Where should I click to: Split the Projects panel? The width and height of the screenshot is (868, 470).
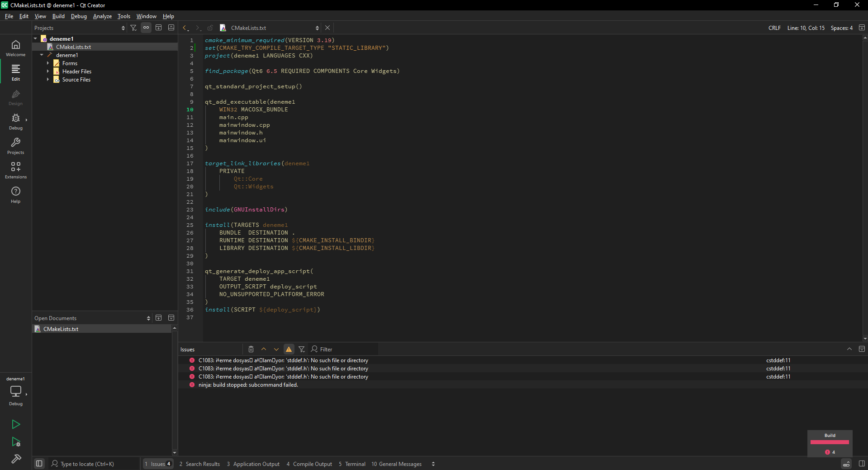pos(159,28)
